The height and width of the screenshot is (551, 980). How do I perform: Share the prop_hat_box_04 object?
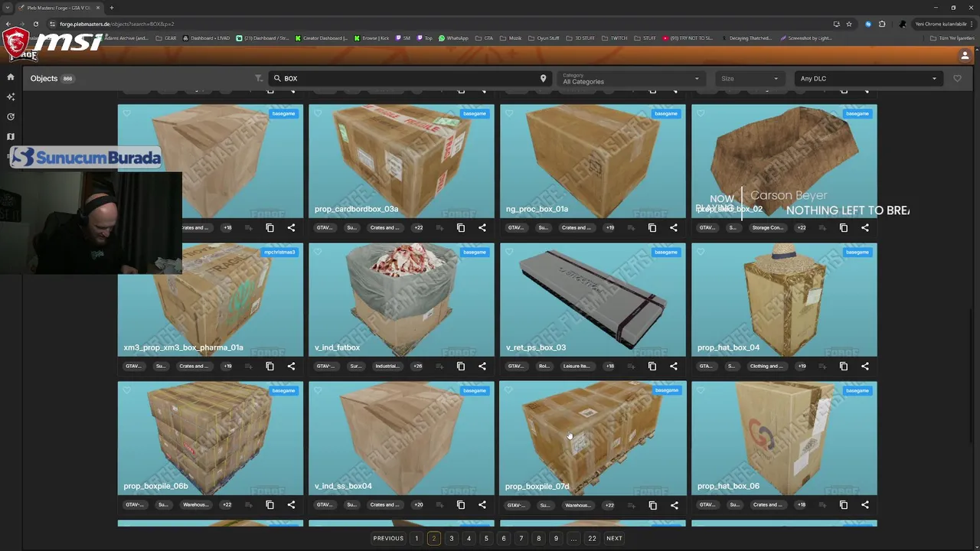pyautogui.click(x=865, y=366)
